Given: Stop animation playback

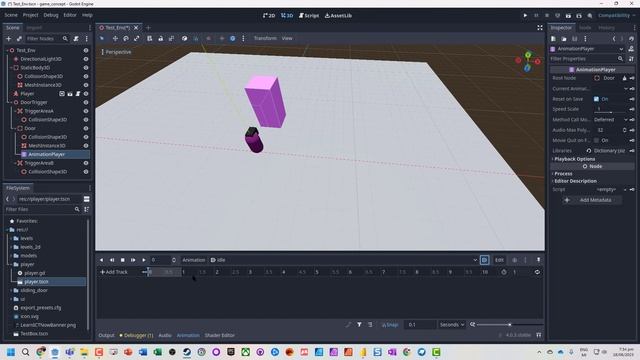Looking at the screenshot, I should click(x=122, y=260).
